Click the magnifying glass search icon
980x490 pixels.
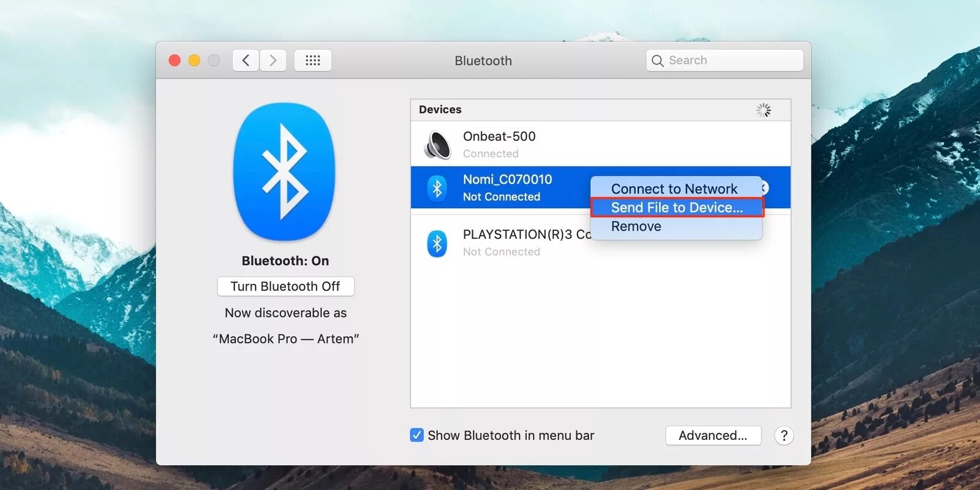tap(658, 61)
